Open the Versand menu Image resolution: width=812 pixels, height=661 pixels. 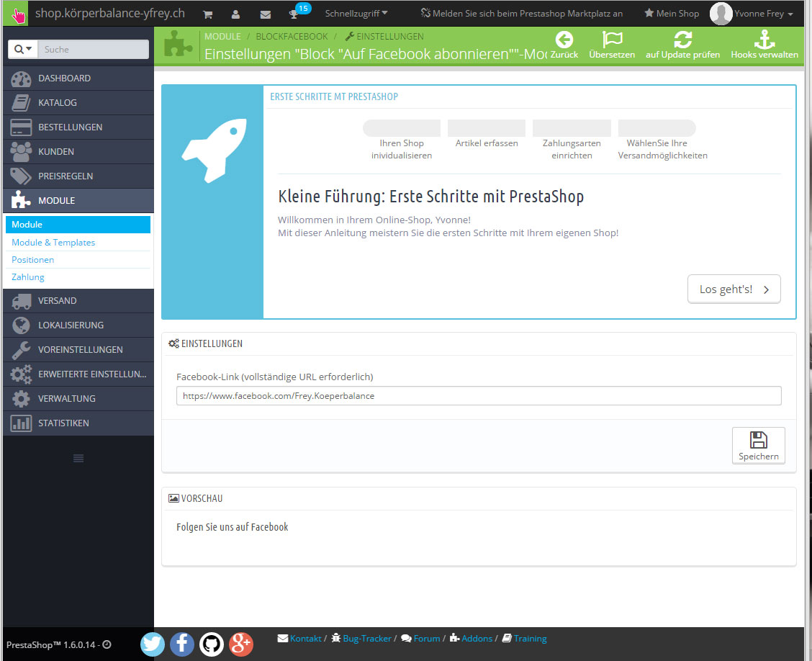[78, 300]
